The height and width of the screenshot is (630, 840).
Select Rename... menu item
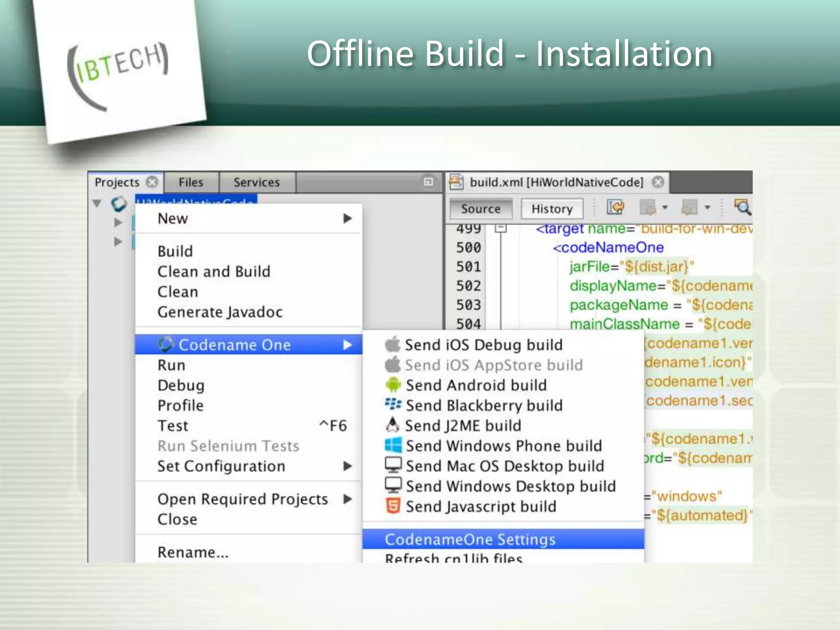[249, 552]
